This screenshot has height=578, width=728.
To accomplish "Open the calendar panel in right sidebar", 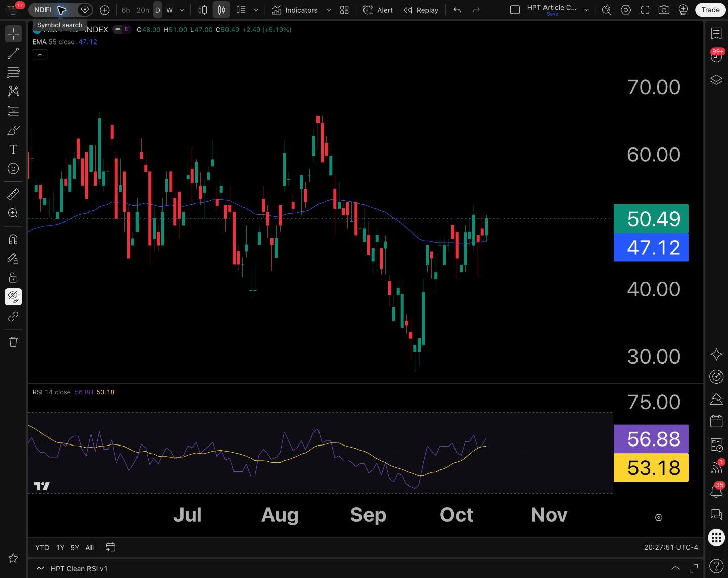I will (x=716, y=421).
